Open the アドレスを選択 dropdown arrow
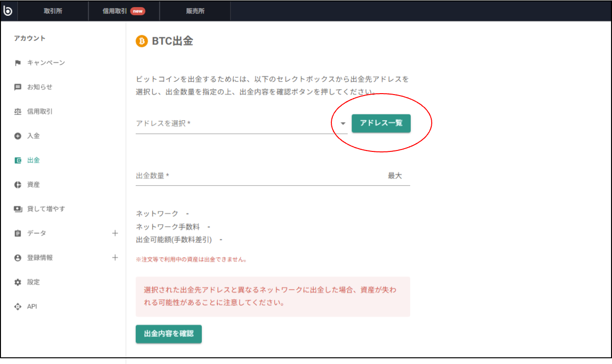Screen dimensions: 612x364 (343, 123)
